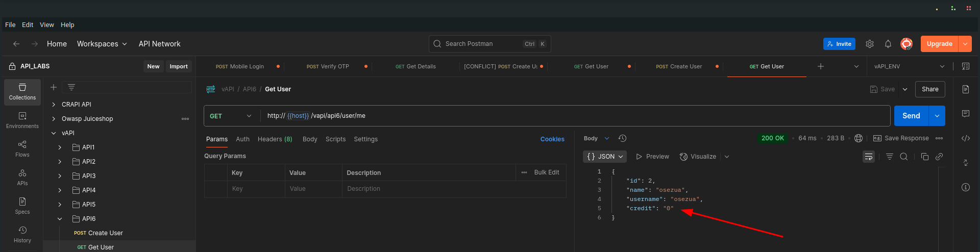The width and height of the screenshot is (980, 252).
Task: Filter the response body
Action: click(890, 157)
